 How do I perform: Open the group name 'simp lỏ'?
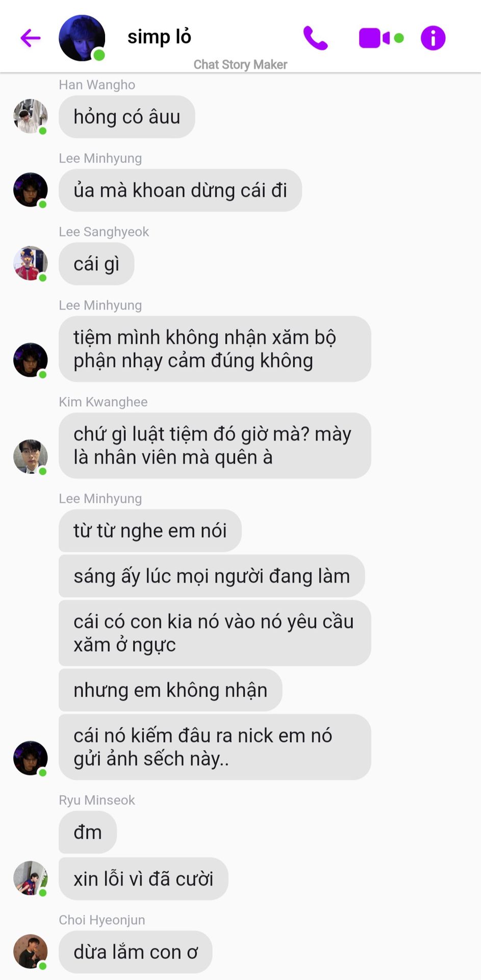pos(159,37)
